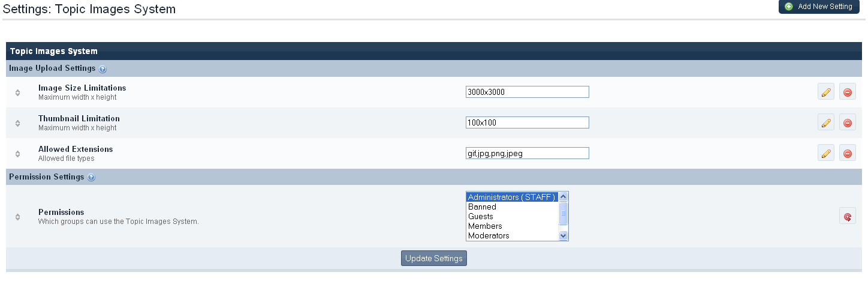The height and width of the screenshot is (296, 868).
Task: Open help for Permission Settings
Action: [91, 178]
